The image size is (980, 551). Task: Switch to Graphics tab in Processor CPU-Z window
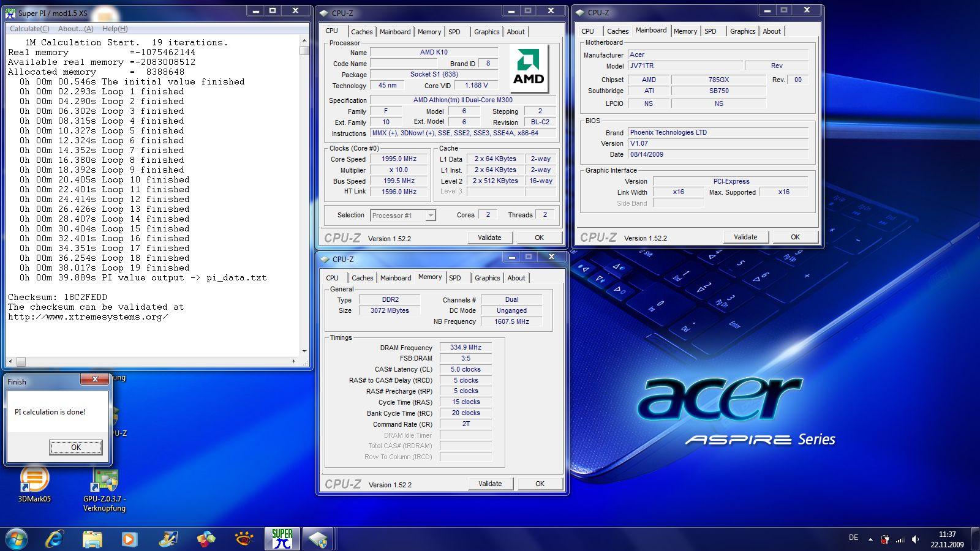(x=487, y=32)
